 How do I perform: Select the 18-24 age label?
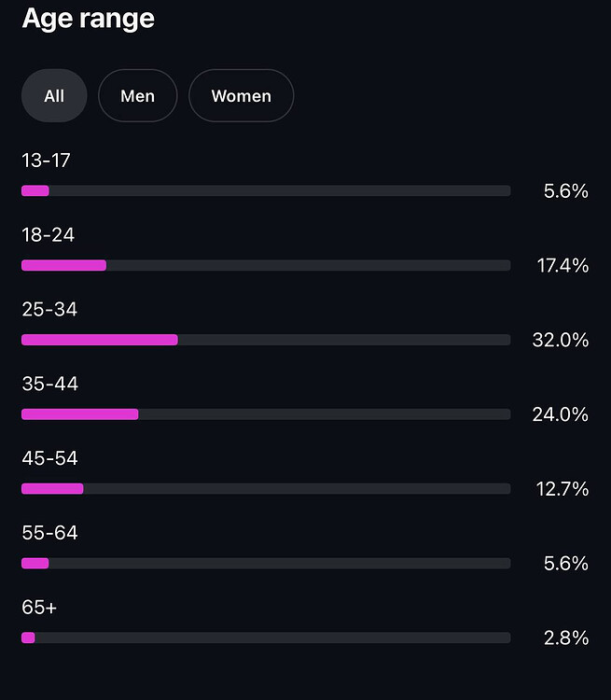pos(48,235)
